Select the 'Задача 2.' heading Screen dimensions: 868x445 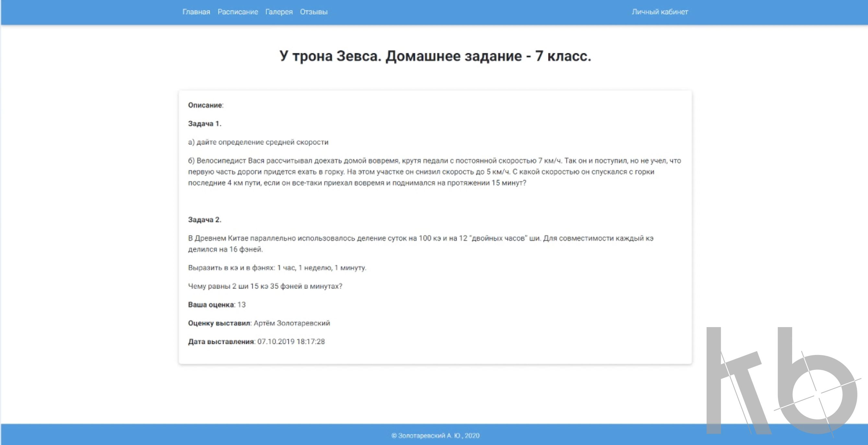(x=205, y=220)
